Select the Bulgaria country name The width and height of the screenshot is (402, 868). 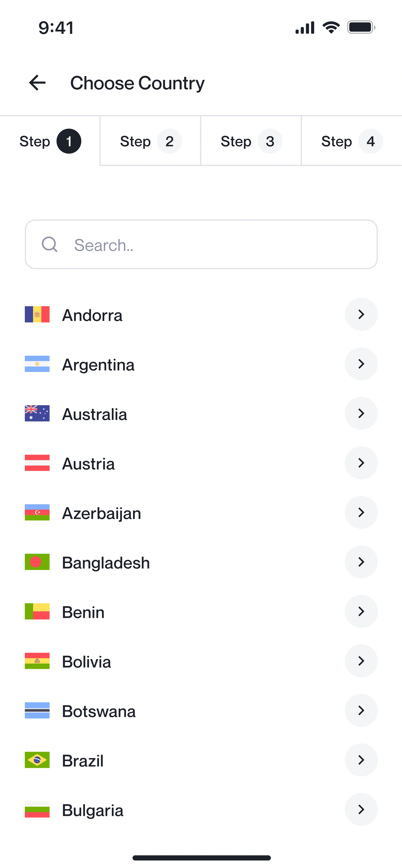93,810
